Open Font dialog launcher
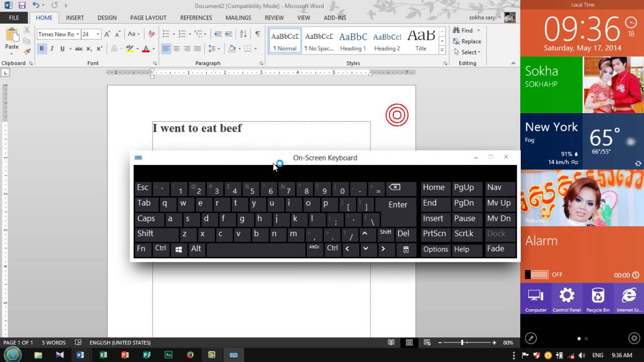Image resolution: width=644 pixels, height=362 pixels. (155, 64)
